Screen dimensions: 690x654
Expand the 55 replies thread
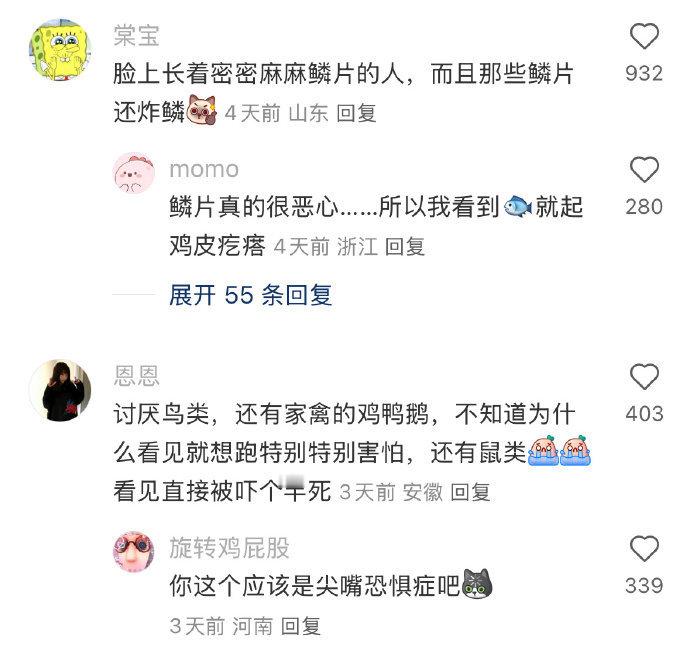(x=250, y=295)
